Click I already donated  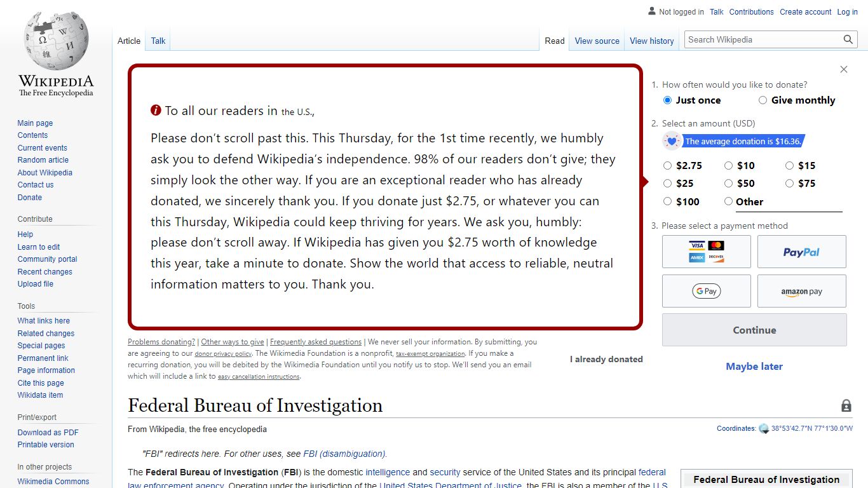(x=606, y=359)
